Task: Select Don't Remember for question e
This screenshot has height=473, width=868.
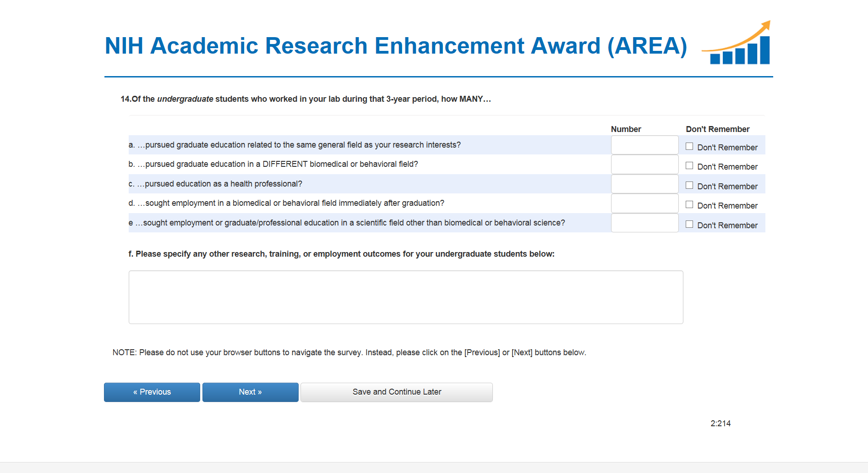Action: (x=689, y=225)
